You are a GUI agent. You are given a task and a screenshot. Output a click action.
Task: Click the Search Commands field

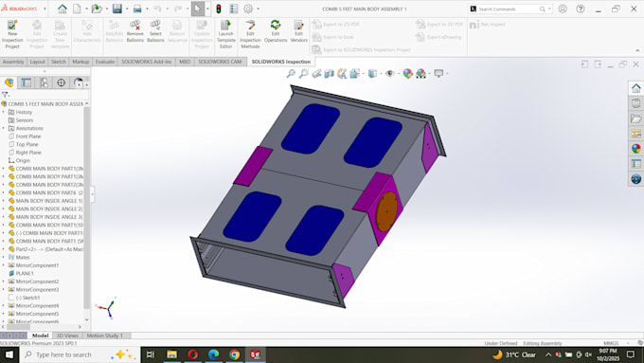click(510, 9)
